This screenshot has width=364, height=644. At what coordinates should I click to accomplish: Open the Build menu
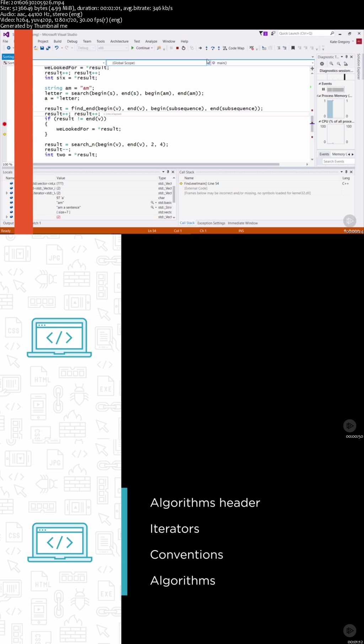[x=58, y=41]
